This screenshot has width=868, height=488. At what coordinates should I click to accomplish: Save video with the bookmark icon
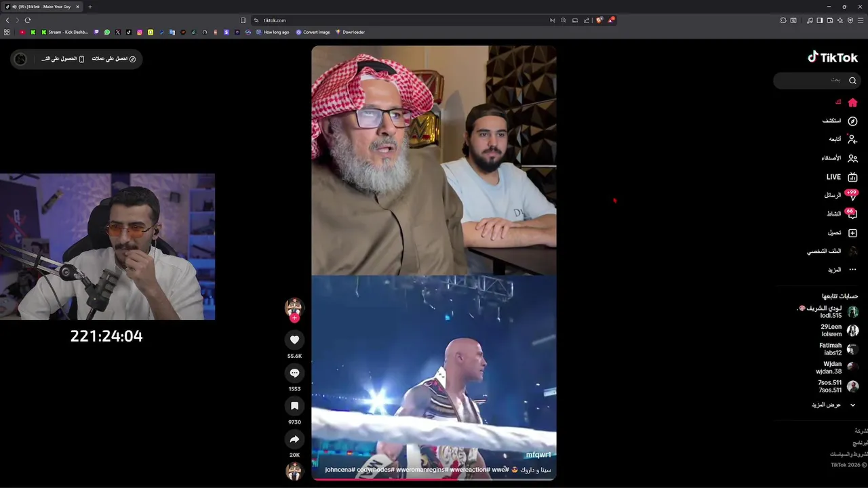coord(294,406)
